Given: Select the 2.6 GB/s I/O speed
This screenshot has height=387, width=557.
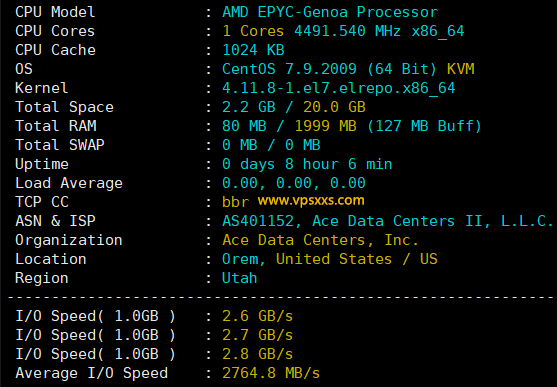Looking at the screenshot, I should tap(258, 316).
